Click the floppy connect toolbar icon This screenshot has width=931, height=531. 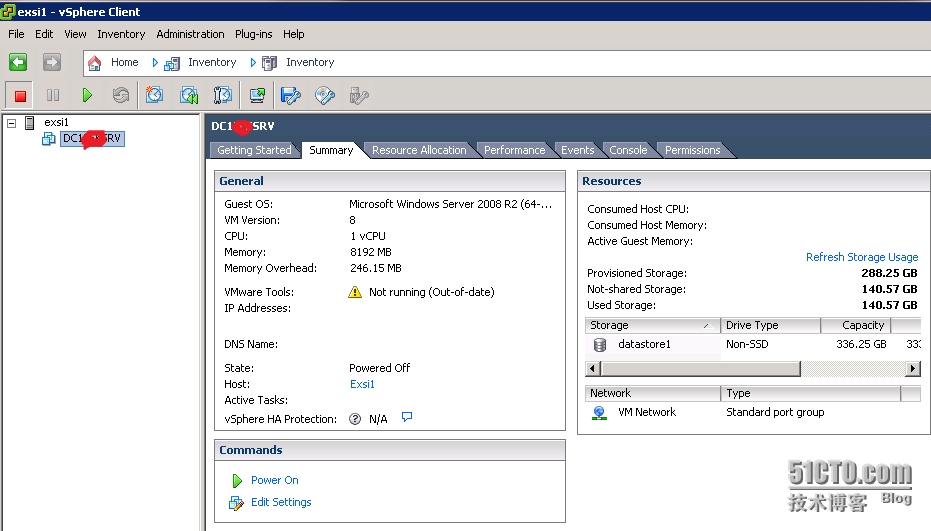click(290, 95)
